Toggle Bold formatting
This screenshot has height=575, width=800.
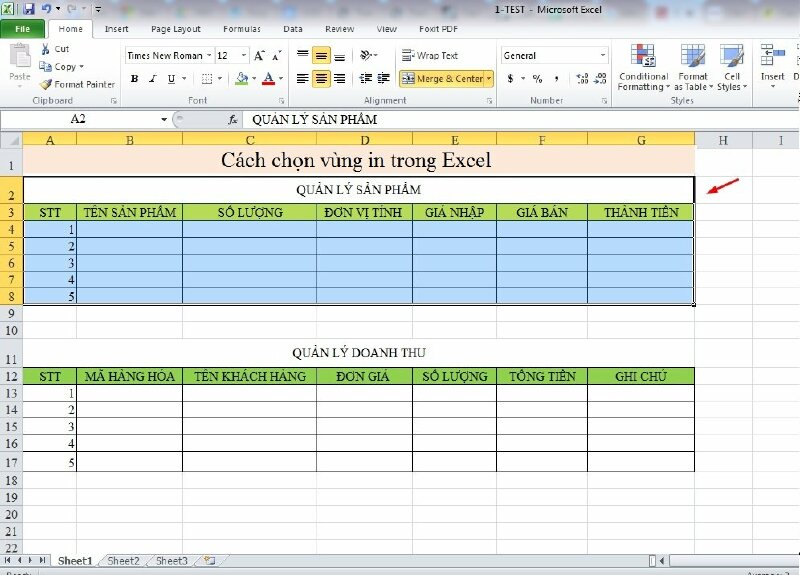(x=135, y=79)
